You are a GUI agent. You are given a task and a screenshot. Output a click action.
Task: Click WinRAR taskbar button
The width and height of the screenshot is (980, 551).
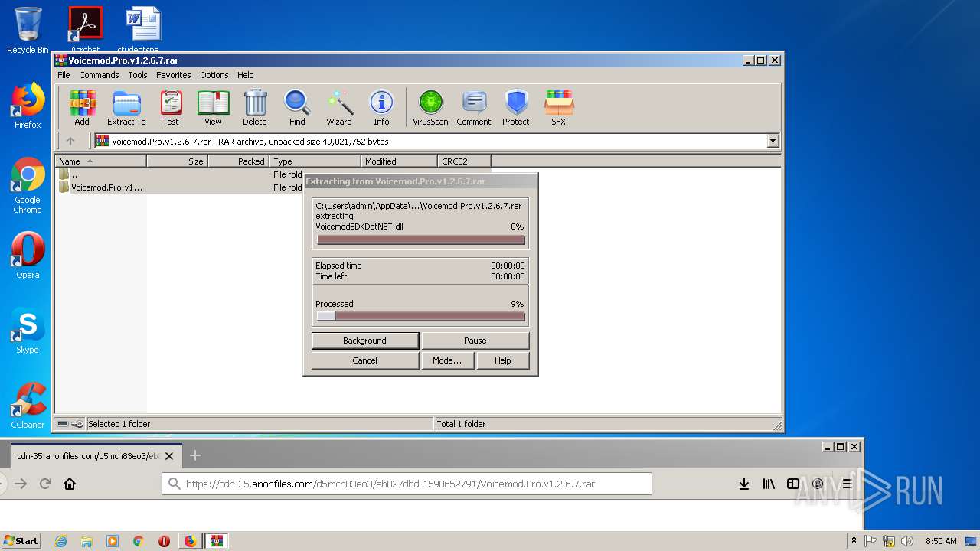tap(216, 541)
